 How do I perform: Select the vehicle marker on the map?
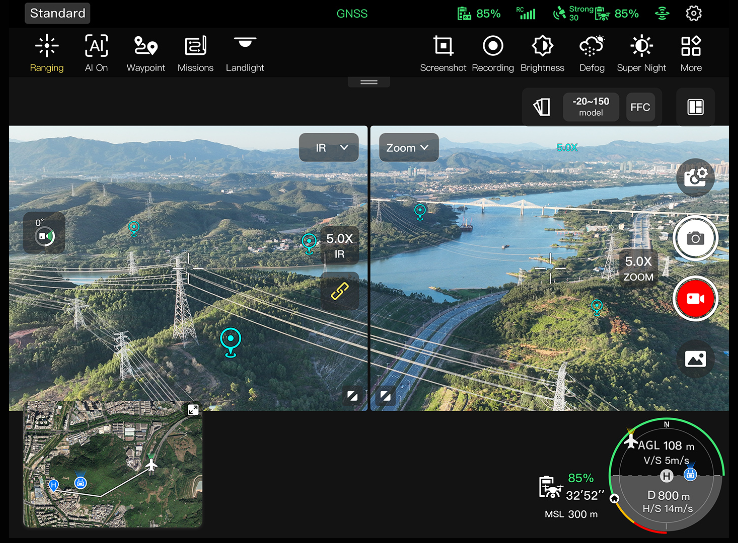pyautogui.click(x=80, y=481)
